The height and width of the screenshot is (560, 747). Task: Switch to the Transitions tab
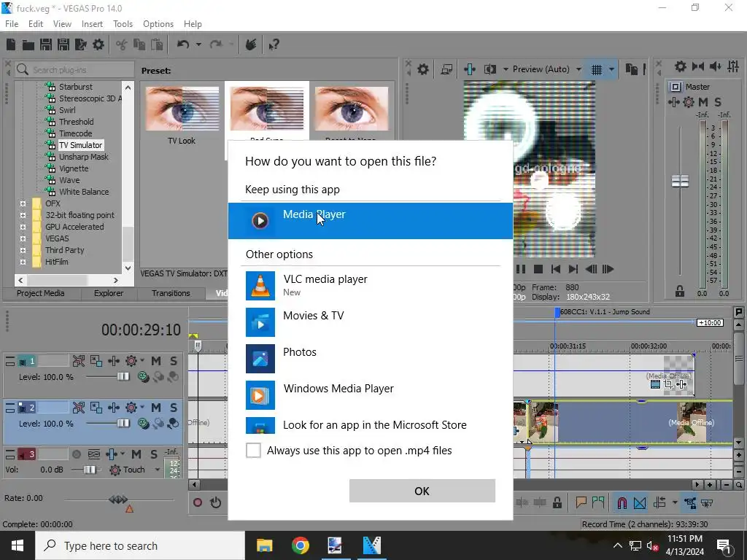[171, 293]
